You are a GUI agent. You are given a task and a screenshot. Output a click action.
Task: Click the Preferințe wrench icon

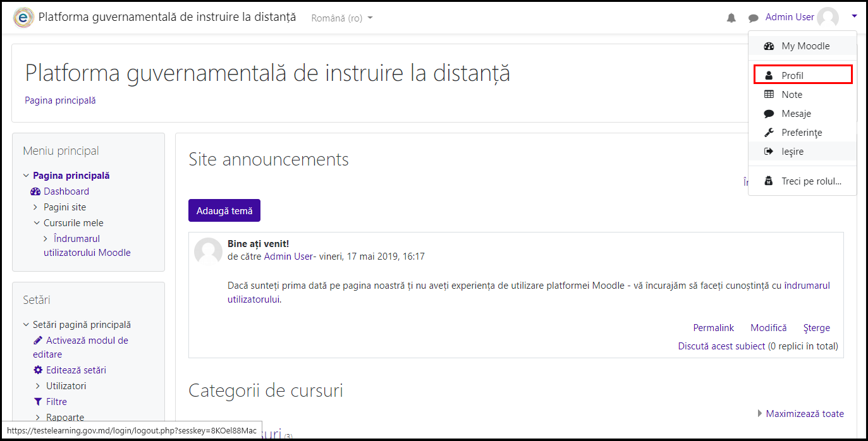tap(769, 133)
